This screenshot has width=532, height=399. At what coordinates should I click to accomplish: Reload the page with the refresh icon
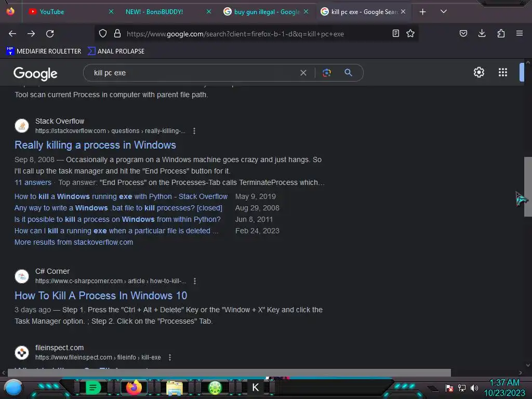pyautogui.click(x=50, y=34)
